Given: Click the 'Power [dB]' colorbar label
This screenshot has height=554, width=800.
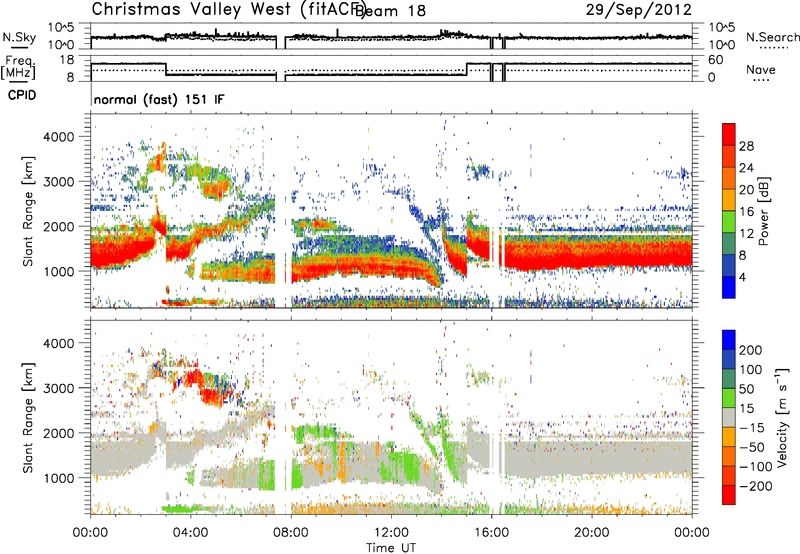Looking at the screenshot, I should 763,211.
